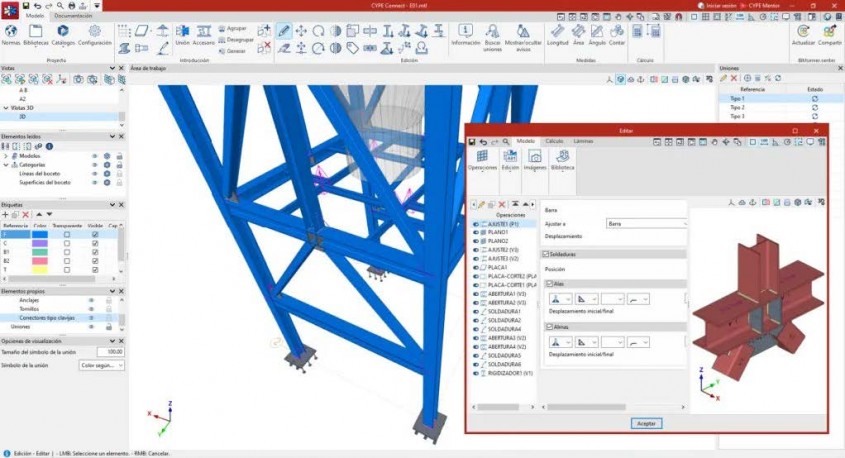This screenshot has width=845, height=458.
Task: Select Modelo tab in Editar window
Action: pos(525,141)
